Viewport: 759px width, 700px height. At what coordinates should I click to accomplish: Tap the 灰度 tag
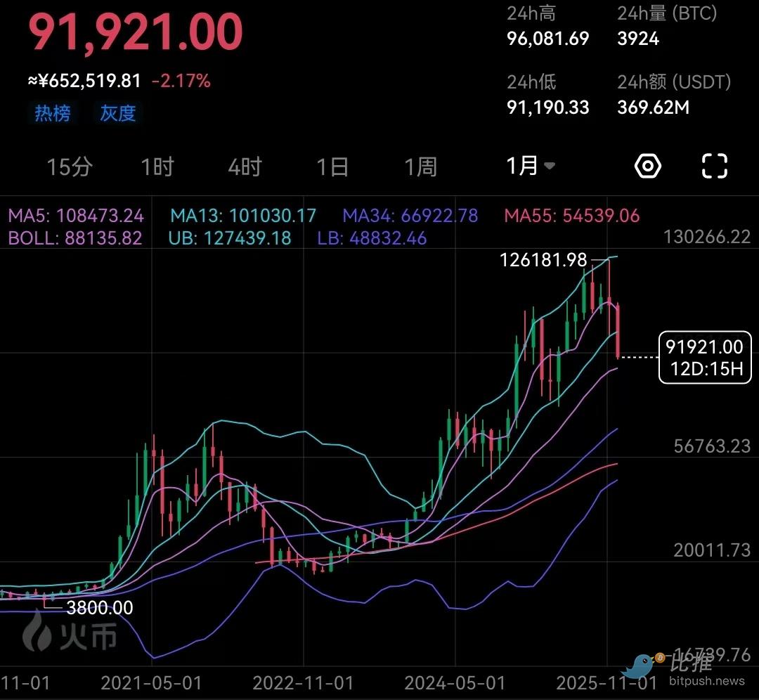pos(117,113)
